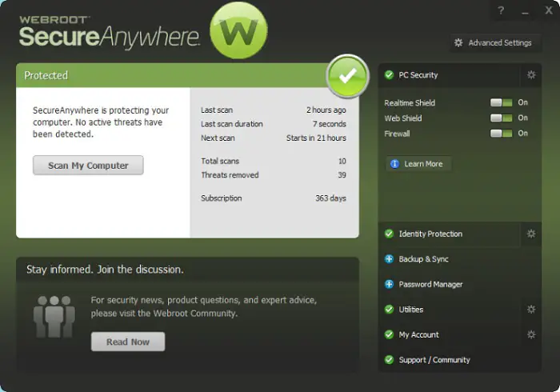560x392 pixels.
Task: Start a scan with Scan My Computer
Action: 88,166
